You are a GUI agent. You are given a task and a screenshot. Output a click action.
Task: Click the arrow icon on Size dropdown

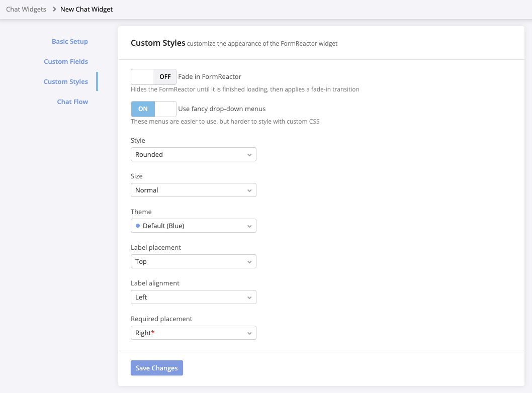249,190
